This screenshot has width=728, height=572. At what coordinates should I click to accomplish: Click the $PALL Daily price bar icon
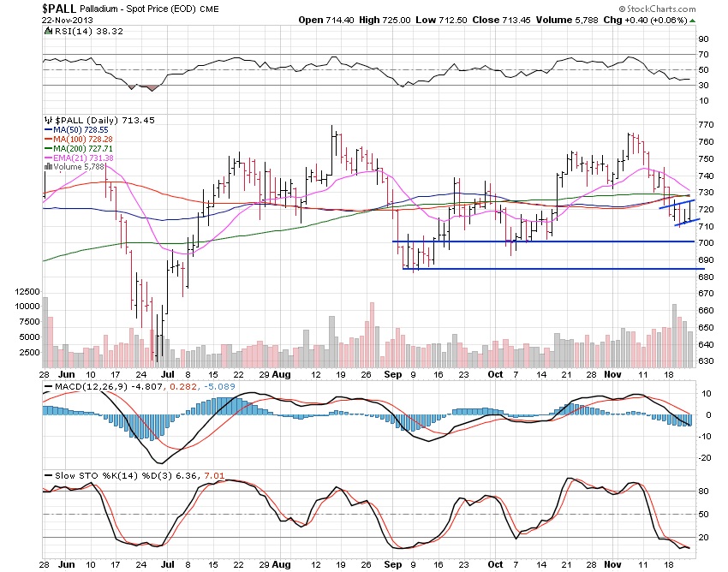48,120
